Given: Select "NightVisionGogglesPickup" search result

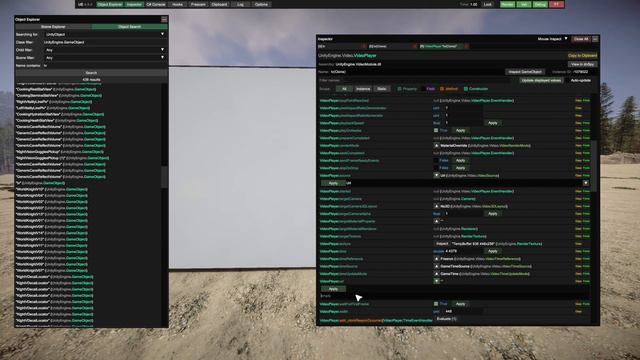Looking at the screenshot, I should (59, 152).
